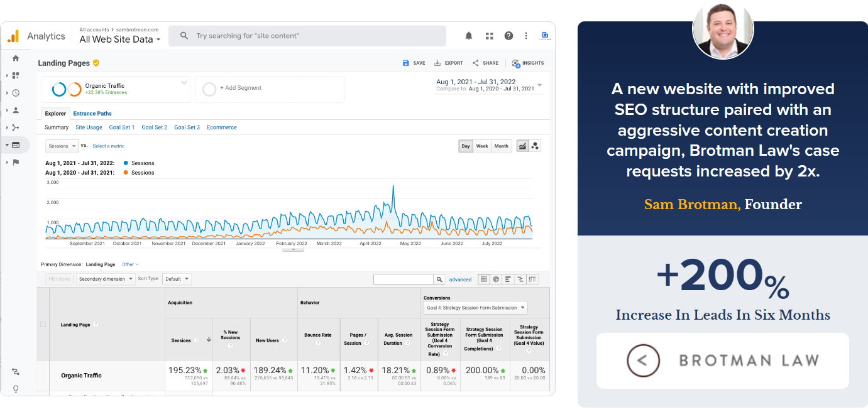Switch to pie chart percentage view icon

[496, 279]
